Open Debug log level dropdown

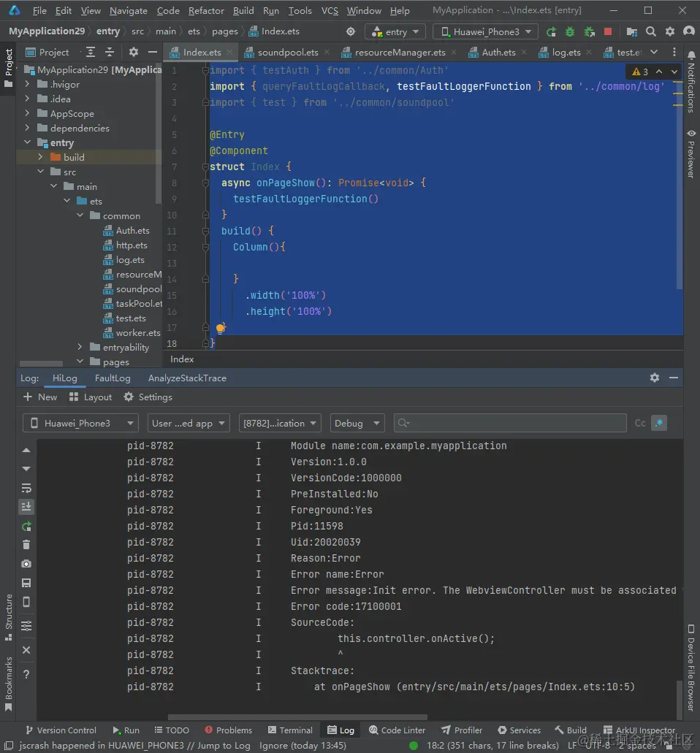[357, 423]
